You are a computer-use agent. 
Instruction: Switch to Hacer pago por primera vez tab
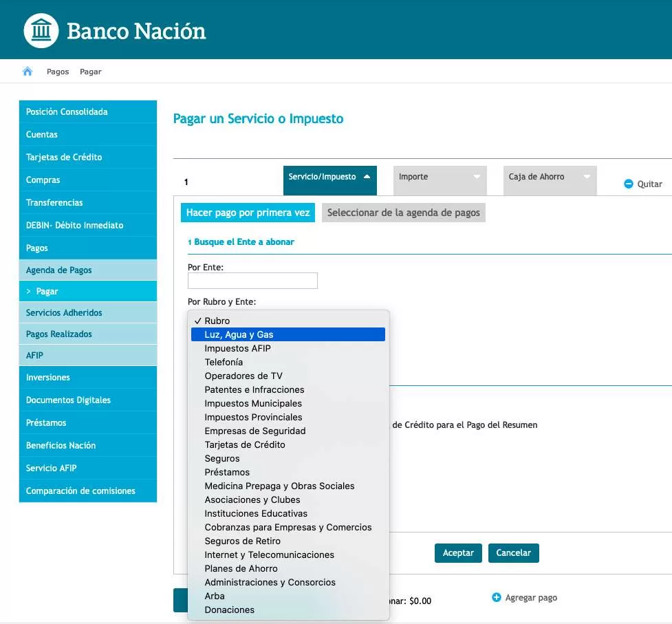pos(248,213)
